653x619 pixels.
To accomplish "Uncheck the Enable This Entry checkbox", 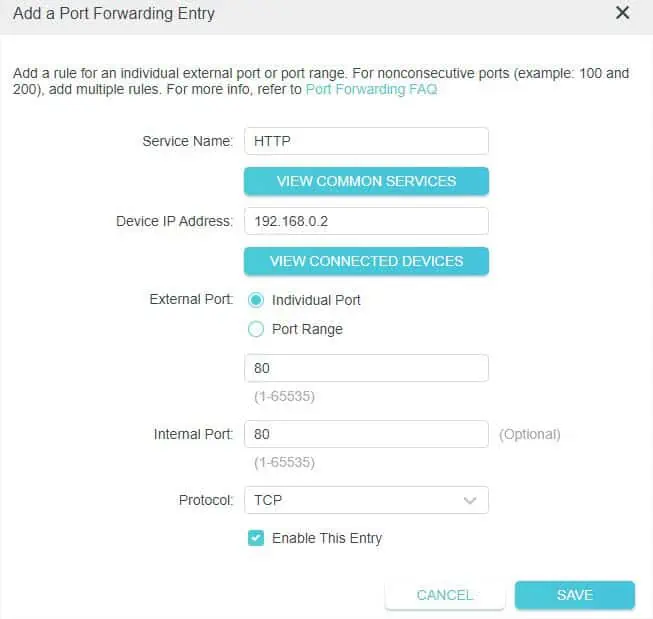I will 256,538.
